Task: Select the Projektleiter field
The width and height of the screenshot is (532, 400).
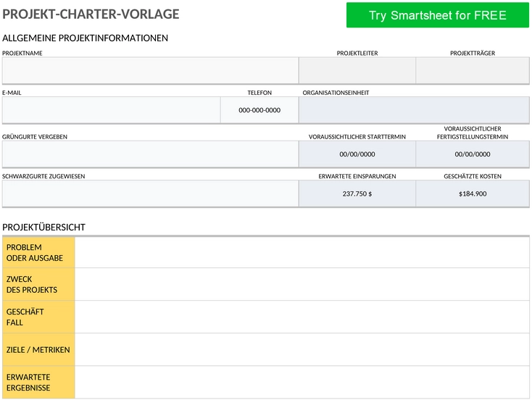Action: tap(357, 70)
